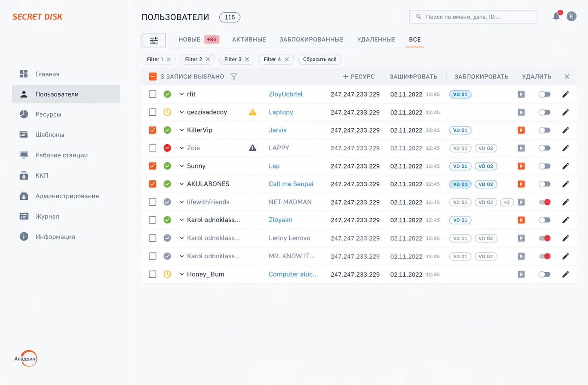Turn off the lifewithfriends block toggle
The height and width of the screenshot is (385, 588).
(545, 202)
